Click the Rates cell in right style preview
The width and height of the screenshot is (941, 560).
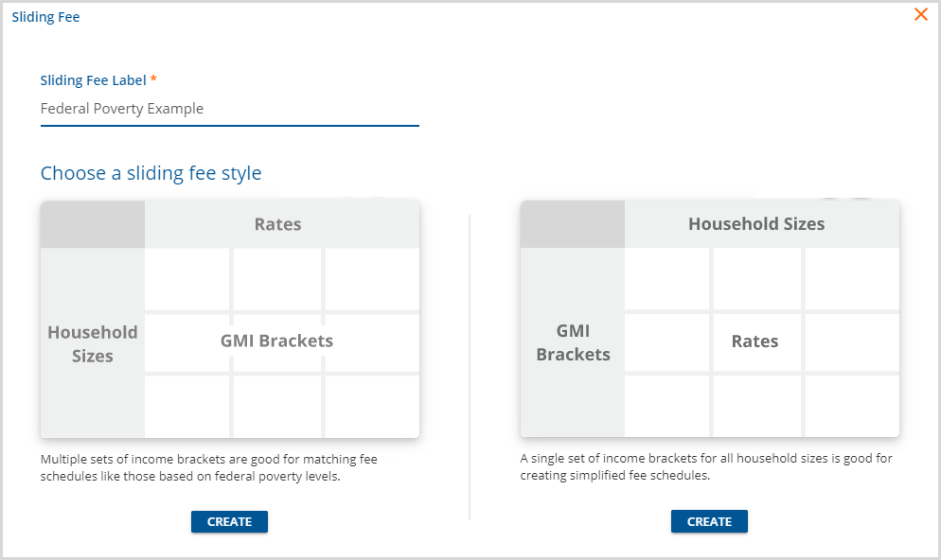(x=755, y=341)
